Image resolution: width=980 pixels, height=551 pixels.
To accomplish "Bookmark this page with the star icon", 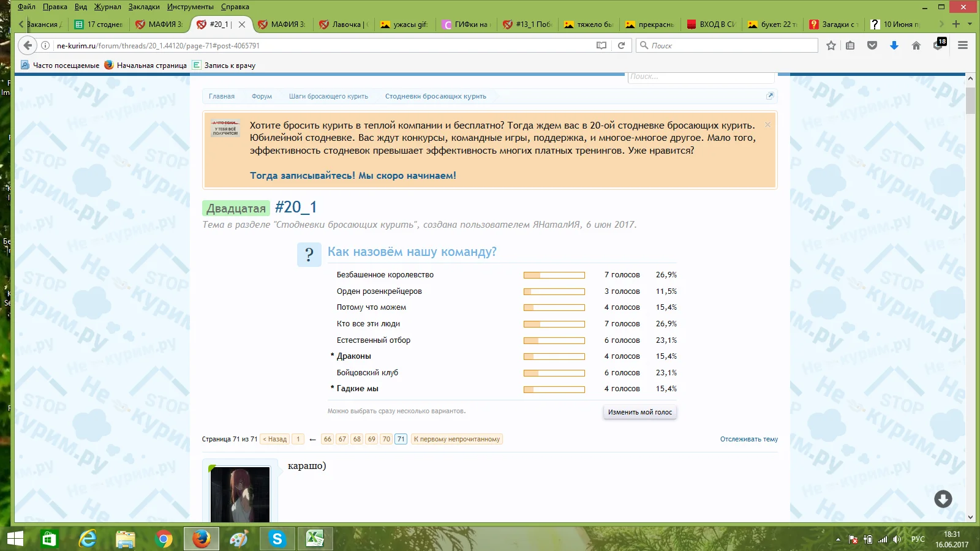I will click(831, 45).
